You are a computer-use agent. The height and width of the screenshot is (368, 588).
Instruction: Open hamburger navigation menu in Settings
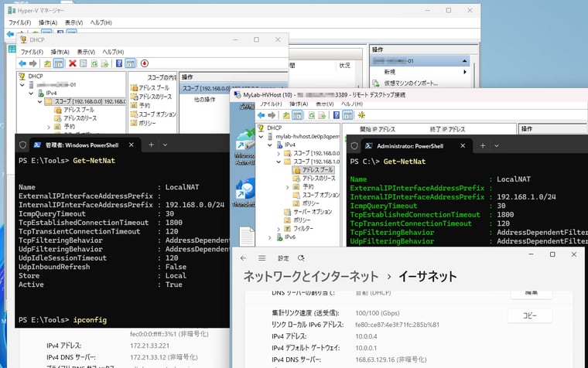coord(262,258)
